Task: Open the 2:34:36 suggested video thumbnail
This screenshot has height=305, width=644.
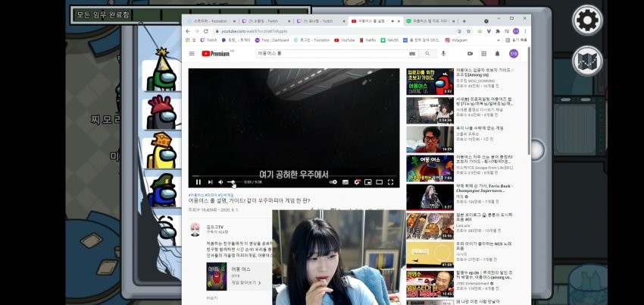Action: click(430, 110)
